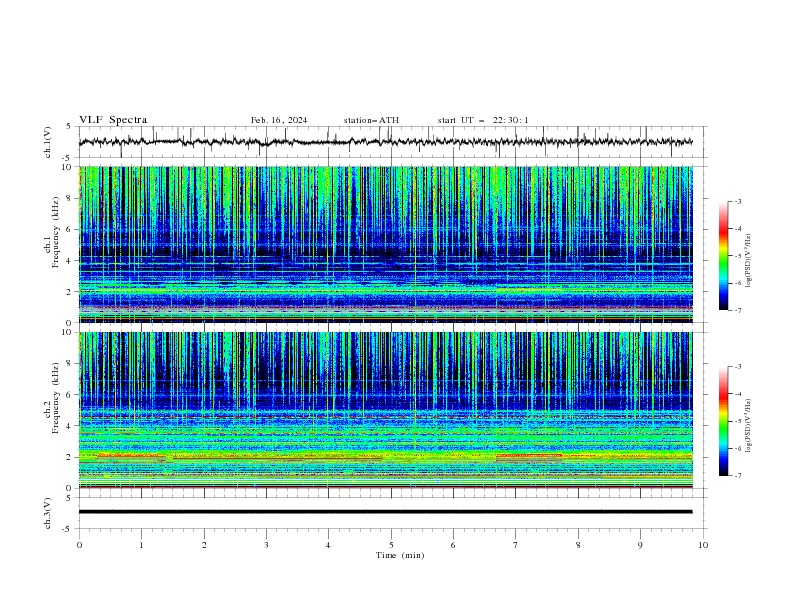Viewport: 792px width, 612px height.
Task: Click the "-5" label on ch.2 color bar
Action: point(737,421)
